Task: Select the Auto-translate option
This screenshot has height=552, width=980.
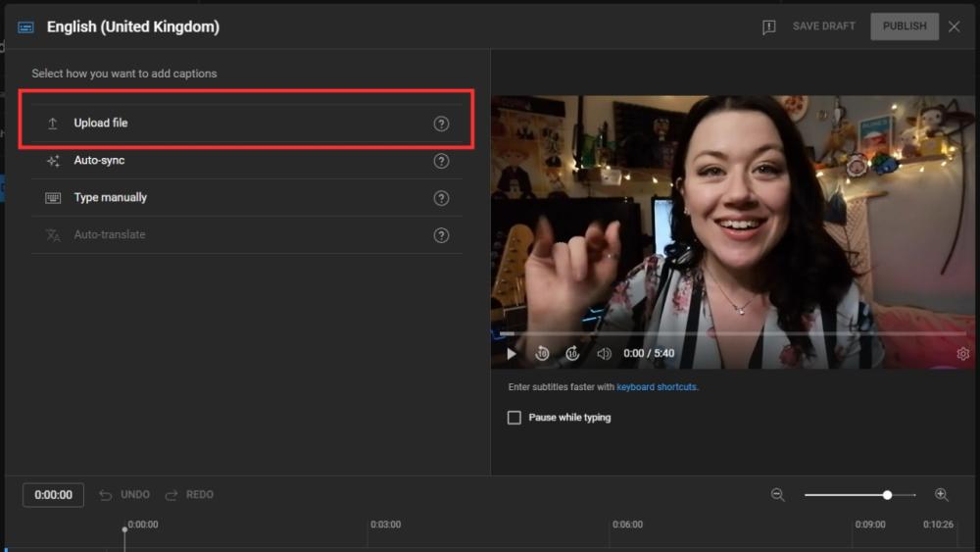Action: [x=246, y=235]
